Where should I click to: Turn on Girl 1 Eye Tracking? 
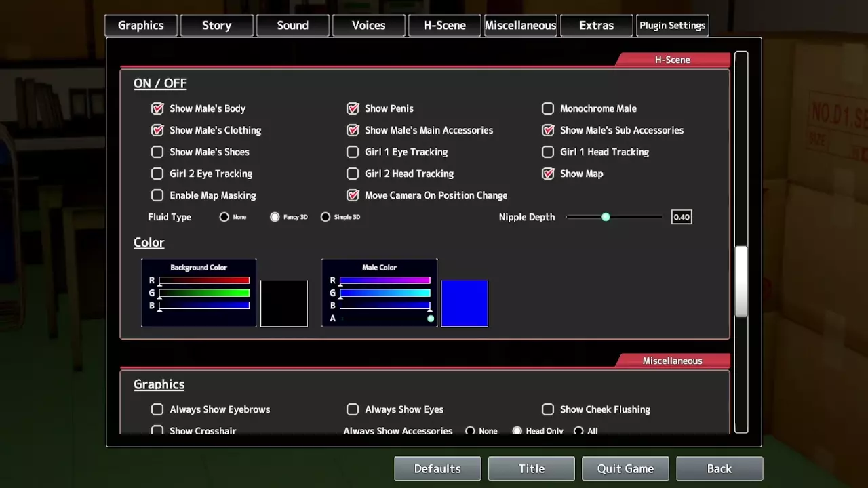point(353,152)
